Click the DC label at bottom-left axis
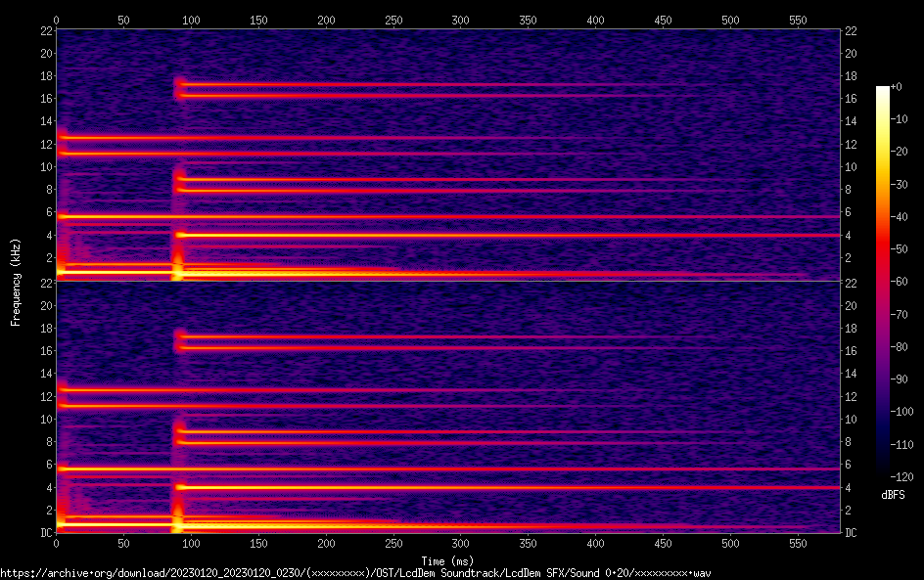Image resolution: width=924 pixels, height=580 pixels. 45,533
